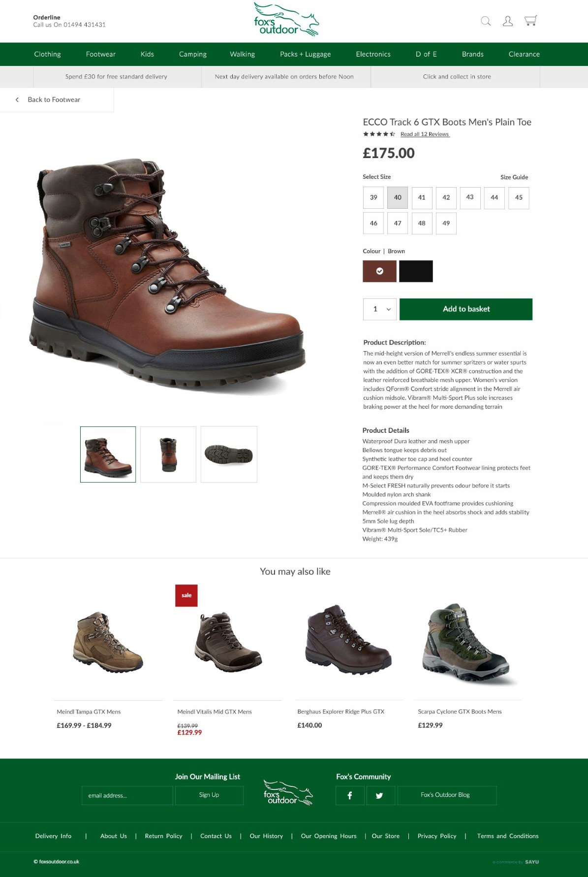
Task: Open the shopping cart icon
Action: (x=530, y=21)
